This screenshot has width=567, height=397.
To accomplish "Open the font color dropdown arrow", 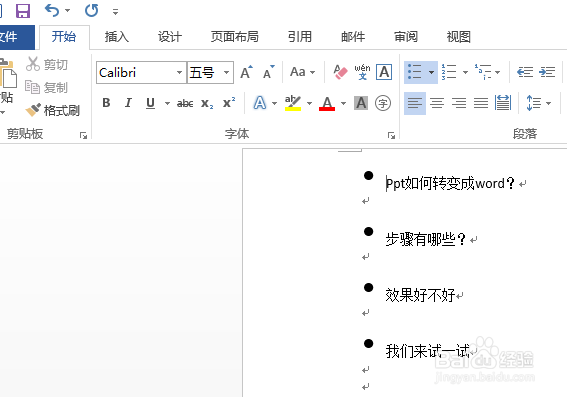I will coord(343,103).
